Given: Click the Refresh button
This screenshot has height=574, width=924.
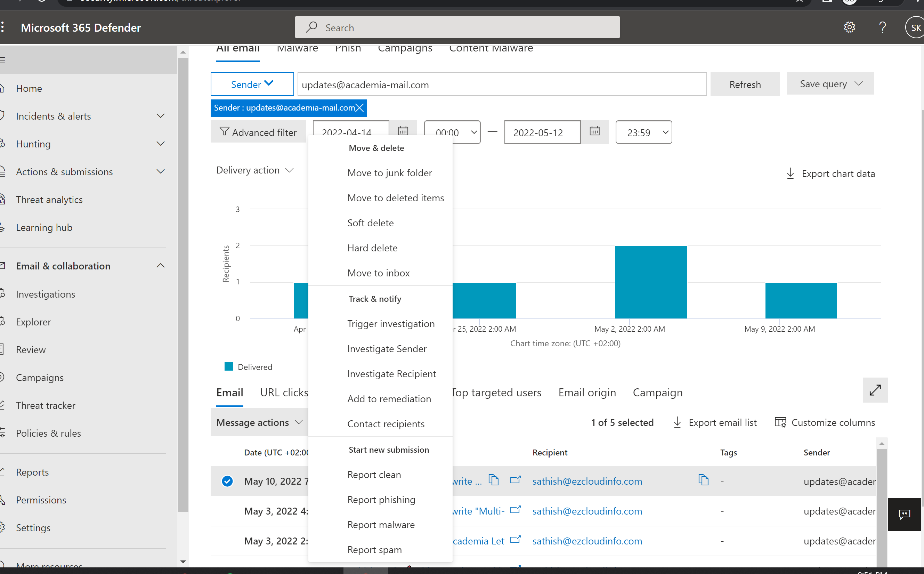Looking at the screenshot, I should 745,84.
